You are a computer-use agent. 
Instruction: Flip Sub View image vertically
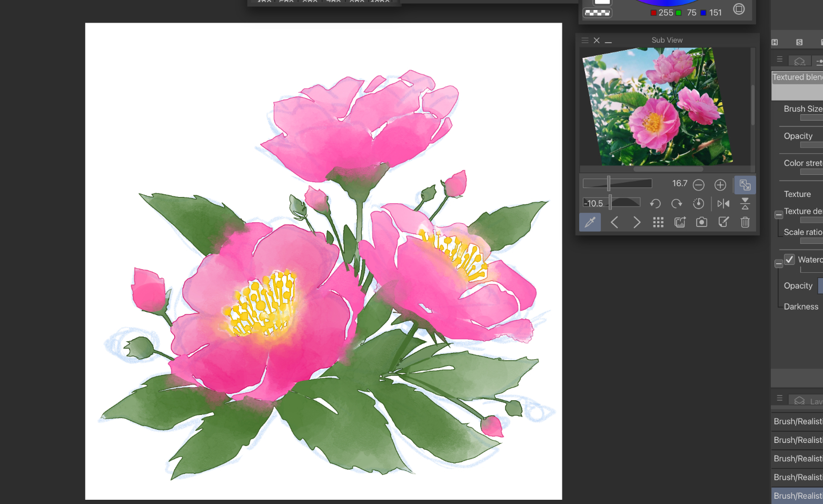pos(745,204)
